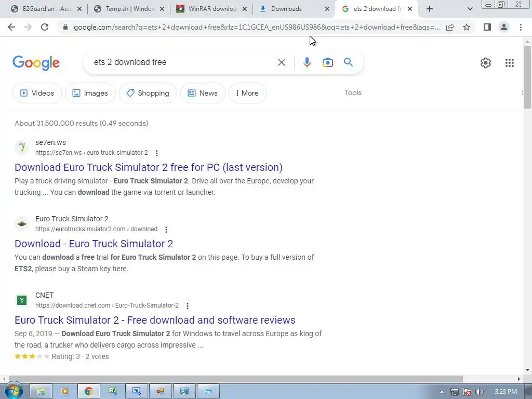Expand More search filters

click(247, 93)
